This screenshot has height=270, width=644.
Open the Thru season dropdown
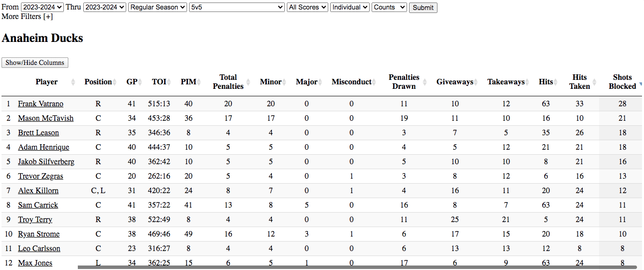point(105,7)
